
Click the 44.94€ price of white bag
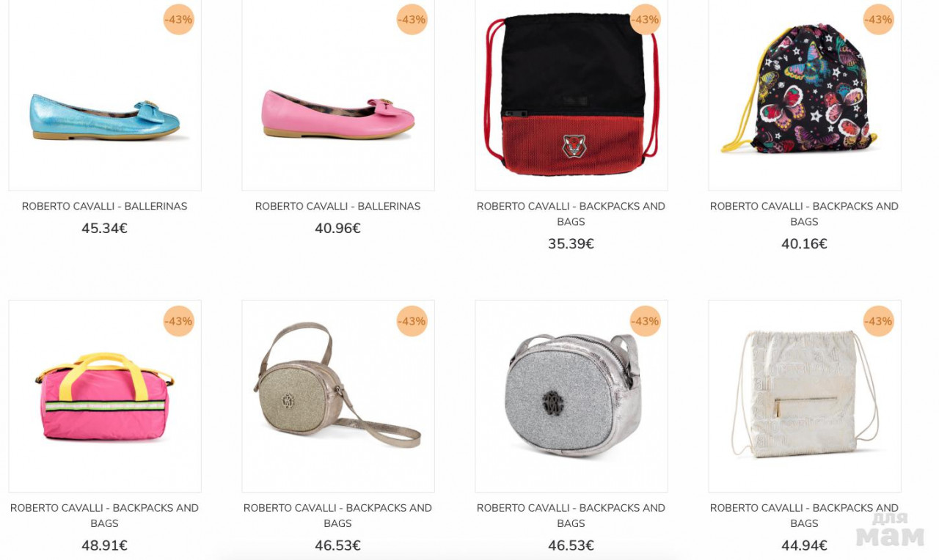pos(805,545)
